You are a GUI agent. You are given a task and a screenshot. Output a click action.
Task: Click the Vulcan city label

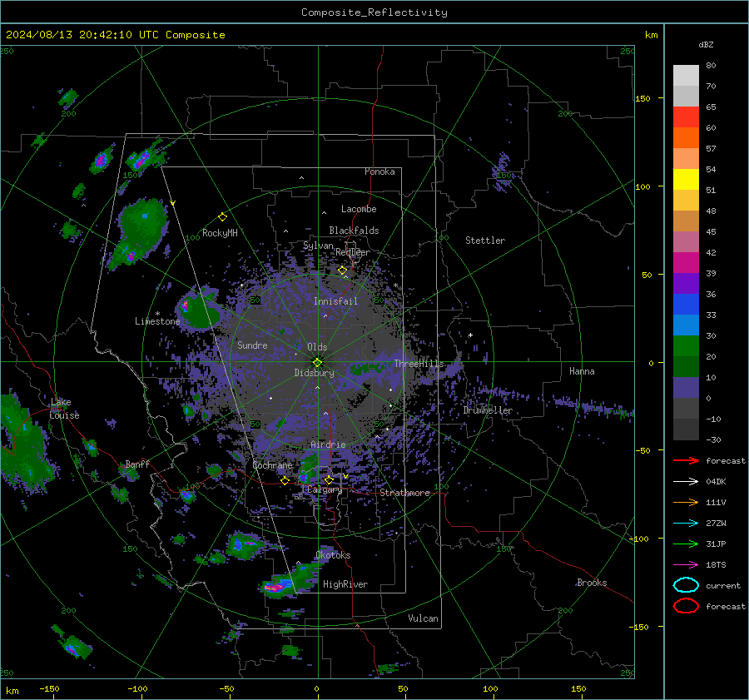click(424, 618)
